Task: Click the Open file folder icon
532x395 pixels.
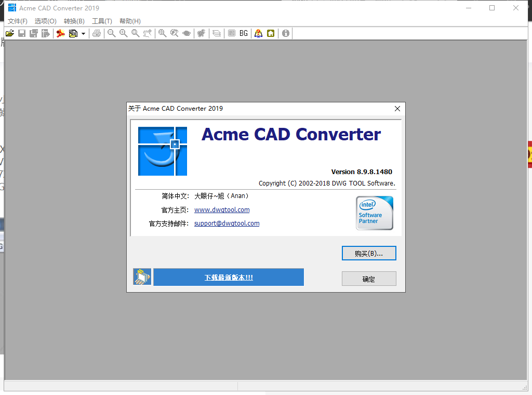Action: 10,33
